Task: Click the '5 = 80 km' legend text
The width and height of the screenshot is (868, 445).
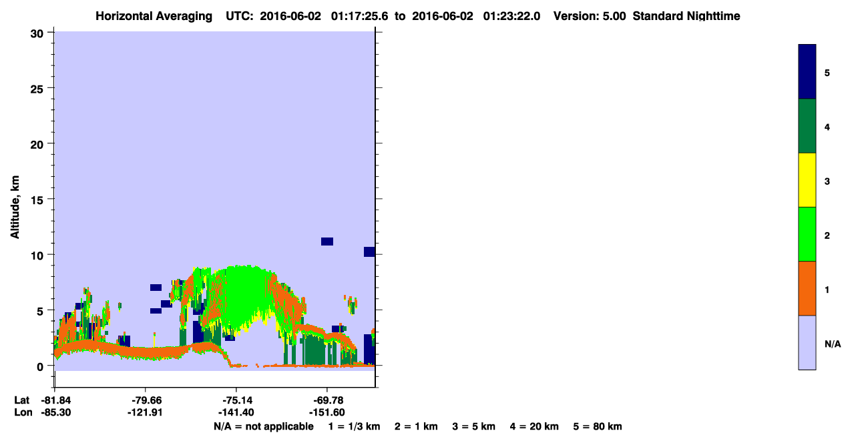Action: (x=598, y=426)
